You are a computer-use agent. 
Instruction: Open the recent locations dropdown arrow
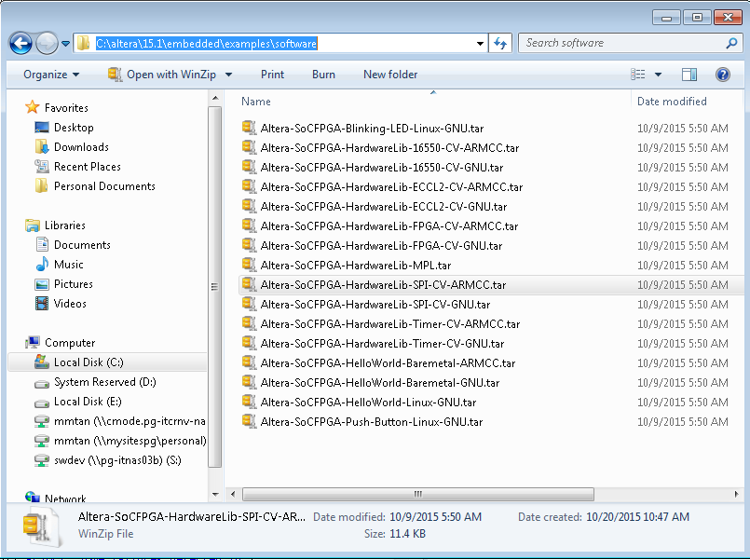click(x=65, y=44)
